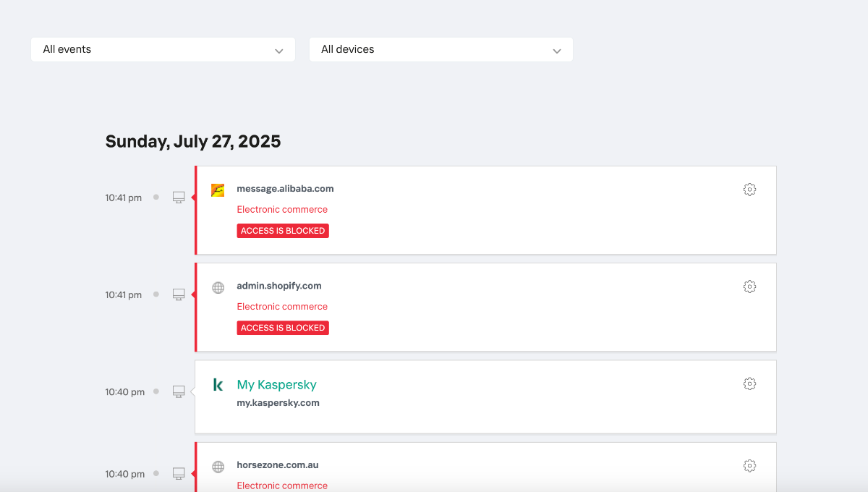Click Electronic commerce category under horsezone.com.au
The width and height of the screenshot is (868, 492).
(x=282, y=486)
